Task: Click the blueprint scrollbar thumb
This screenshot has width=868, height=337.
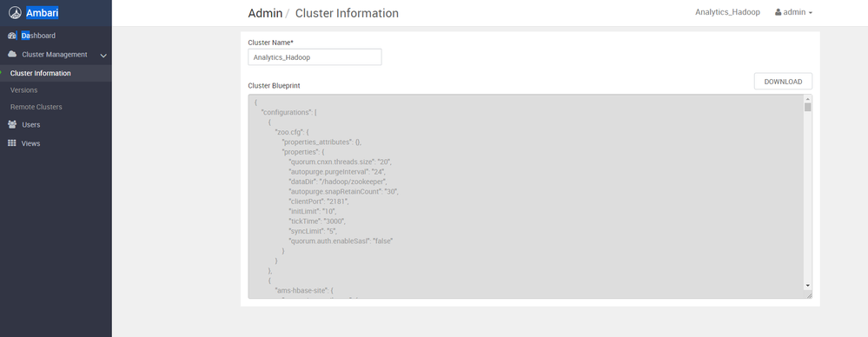Action: [x=808, y=108]
